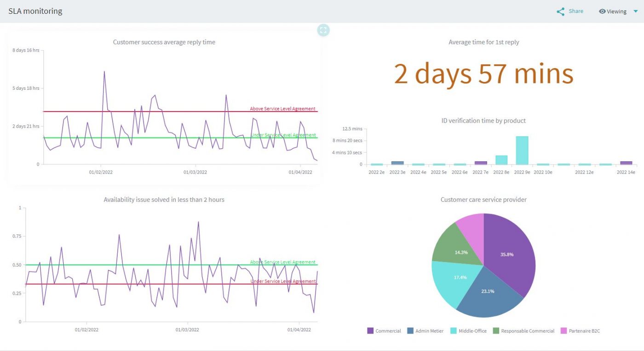Screen dimensions: 644x351
Task: Click the Share link text
Action: 576,11
